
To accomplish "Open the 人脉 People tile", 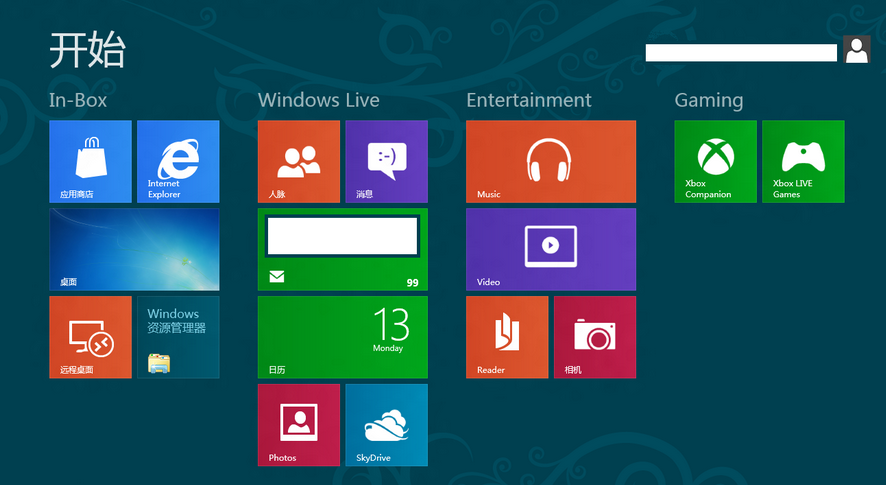I will click(299, 162).
